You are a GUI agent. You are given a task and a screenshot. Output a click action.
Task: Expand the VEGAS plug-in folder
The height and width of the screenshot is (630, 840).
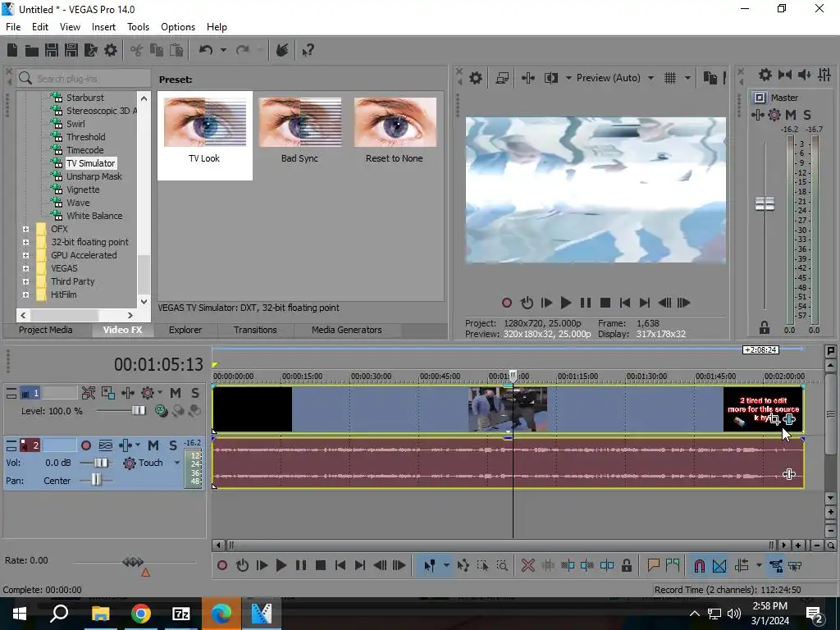pyautogui.click(x=25, y=268)
